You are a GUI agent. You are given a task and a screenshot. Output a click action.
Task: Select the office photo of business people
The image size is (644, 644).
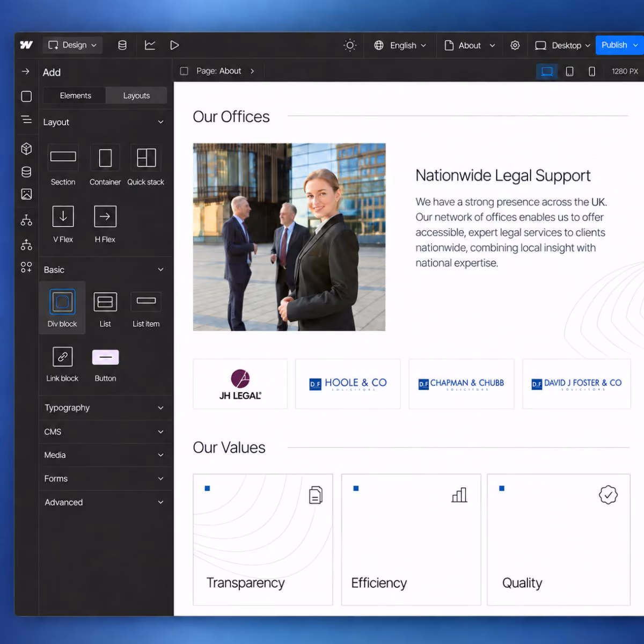289,237
